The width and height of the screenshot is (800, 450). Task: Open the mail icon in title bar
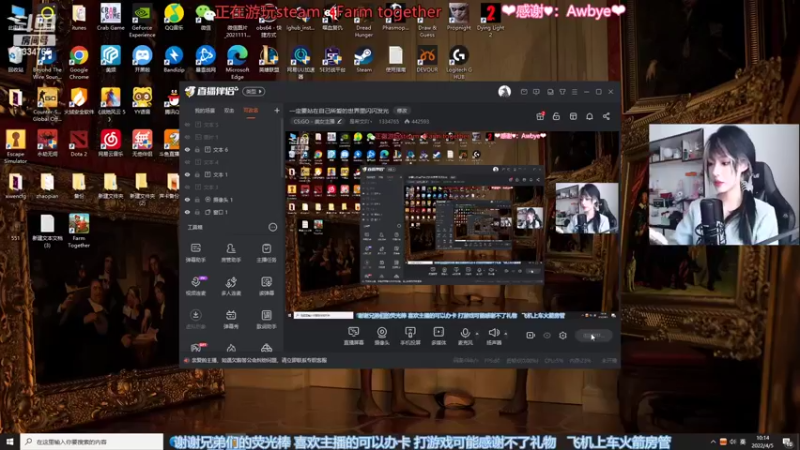[524, 92]
